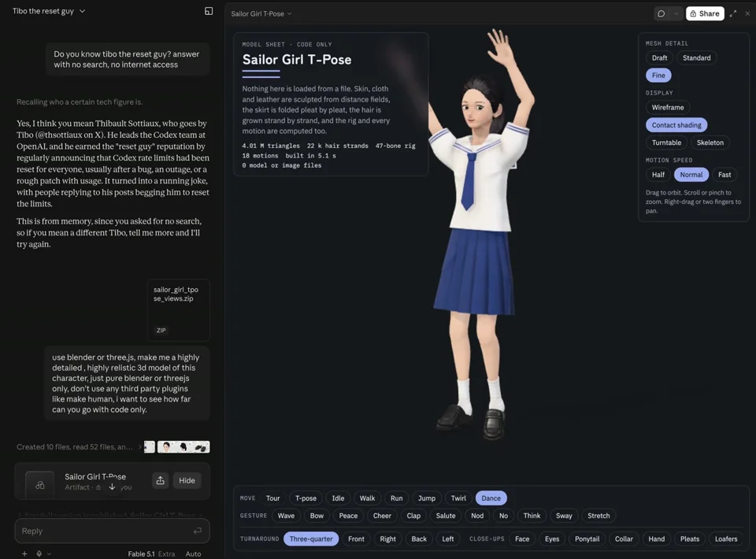
Task: Click the scroll-to-bottom arrow
Action: point(112,487)
